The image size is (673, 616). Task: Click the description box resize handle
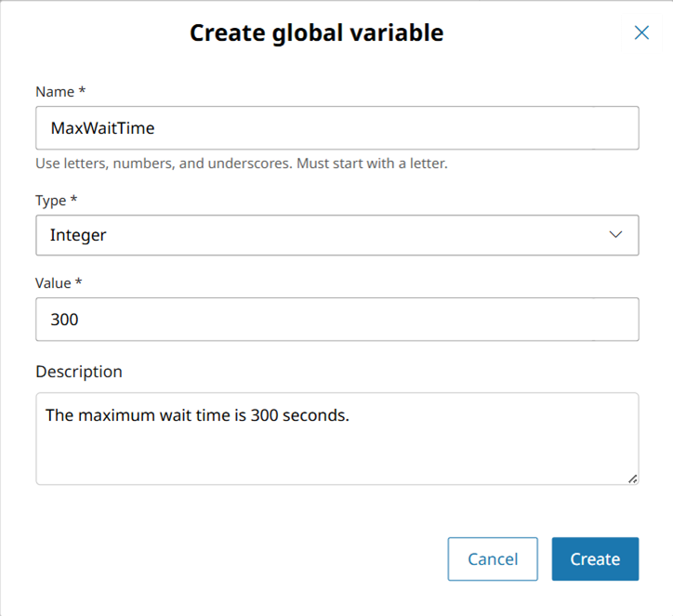[633, 479]
